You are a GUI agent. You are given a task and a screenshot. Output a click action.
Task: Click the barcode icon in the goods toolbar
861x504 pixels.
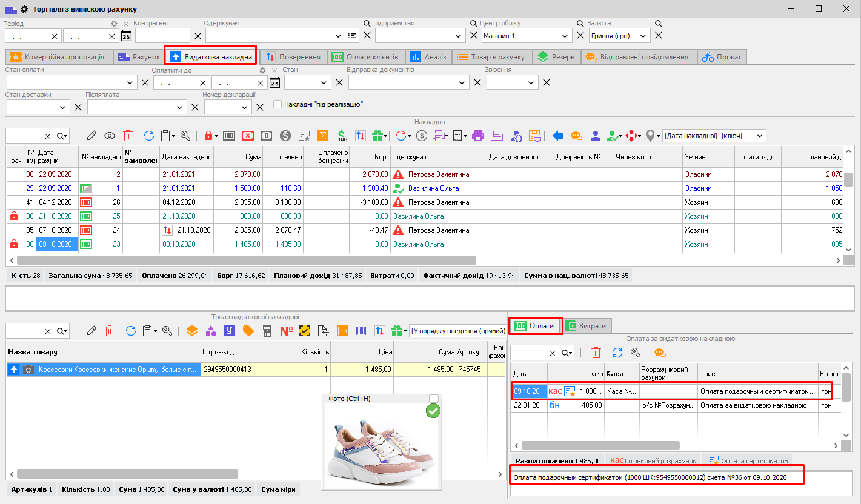[361, 331]
